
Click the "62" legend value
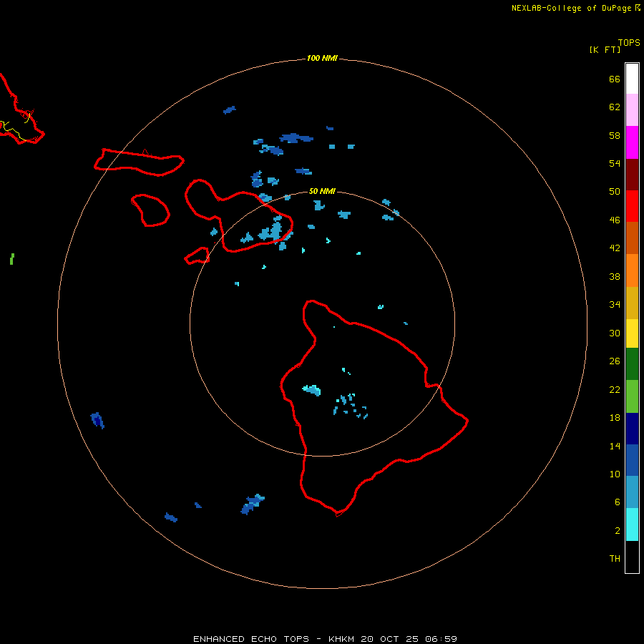(615, 107)
